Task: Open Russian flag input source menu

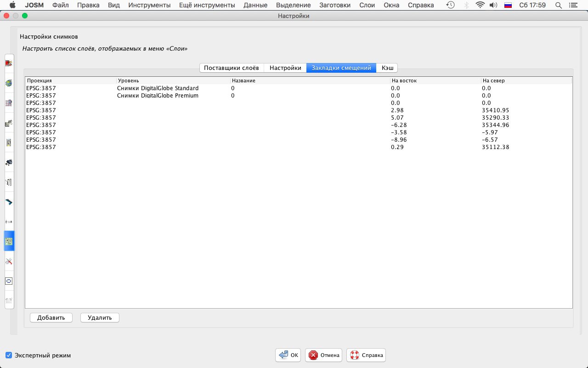Action: pos(508,5)
